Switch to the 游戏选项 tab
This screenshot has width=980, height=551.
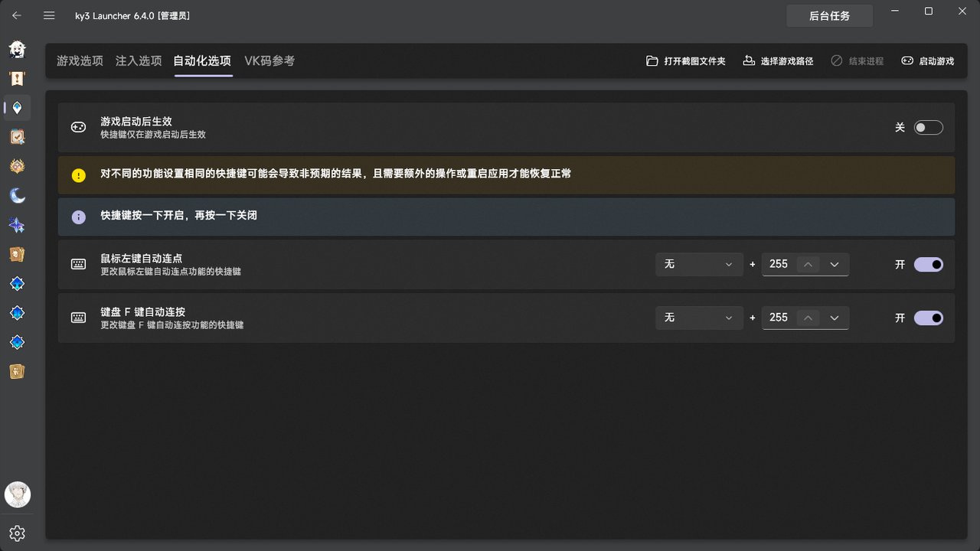[80, 60]
